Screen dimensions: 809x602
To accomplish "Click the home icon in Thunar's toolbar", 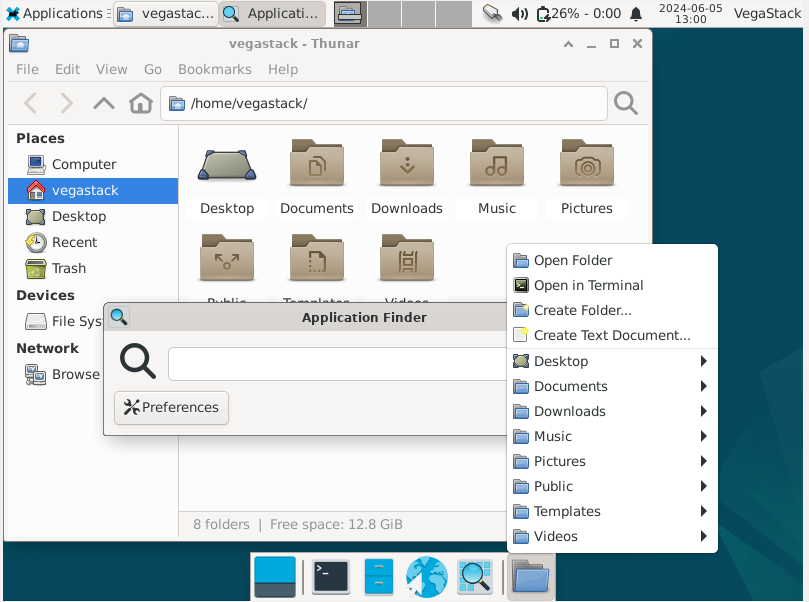I will 140,103.
